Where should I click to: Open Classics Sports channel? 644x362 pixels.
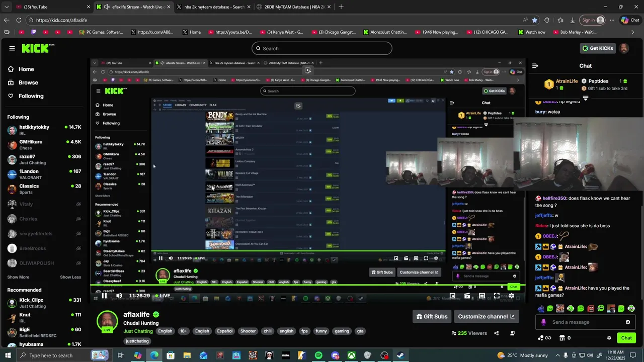[x=44, y=189]
